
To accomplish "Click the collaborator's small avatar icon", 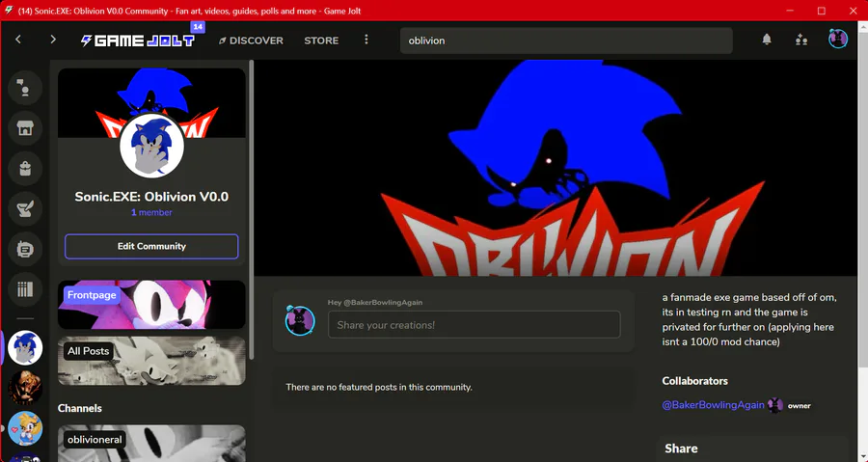I will pyautogui.click(x=775, y=405).
